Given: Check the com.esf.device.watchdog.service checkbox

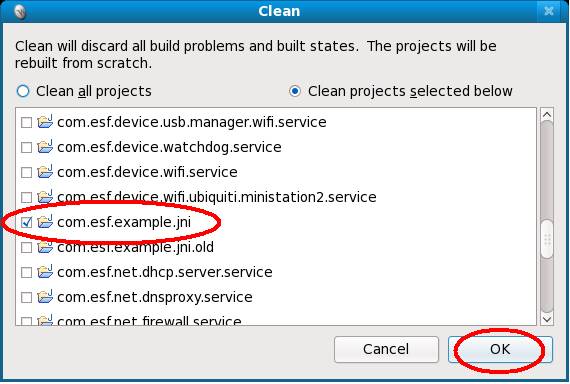Looking at the screenshot, I should pos(26,147).
